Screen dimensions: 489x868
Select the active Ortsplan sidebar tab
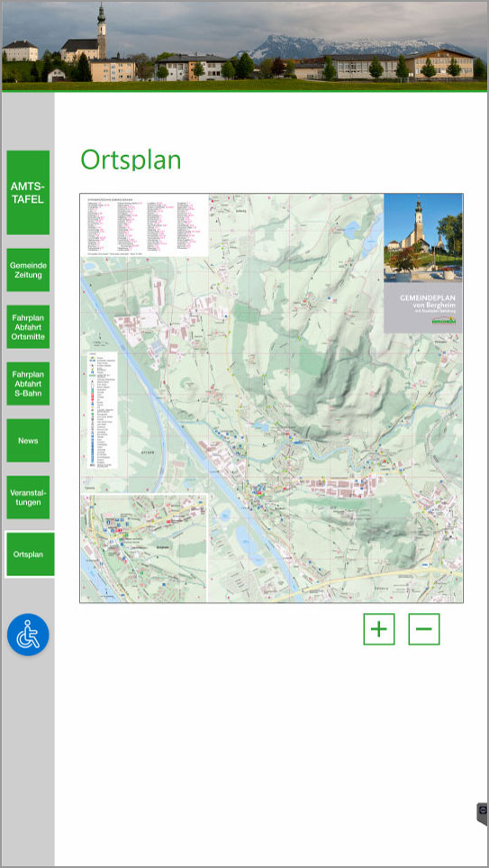coord(30,554)
